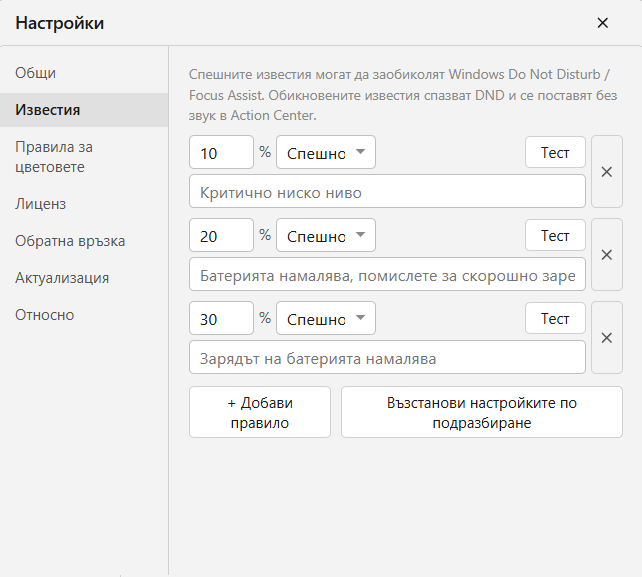The image size is (642, 577).
Task: Open the Актуализация section
Action: (84, 278)
